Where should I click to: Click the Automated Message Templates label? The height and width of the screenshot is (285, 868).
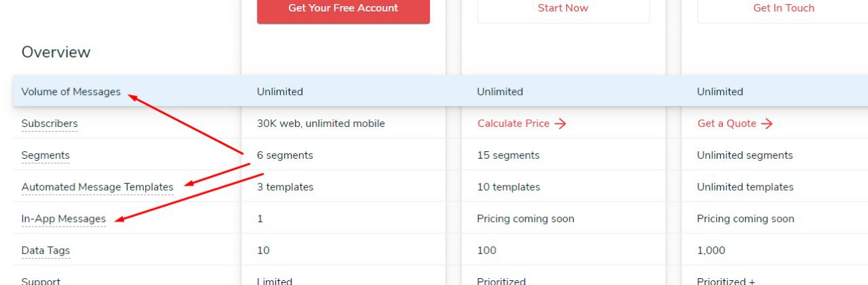(98, 187)
